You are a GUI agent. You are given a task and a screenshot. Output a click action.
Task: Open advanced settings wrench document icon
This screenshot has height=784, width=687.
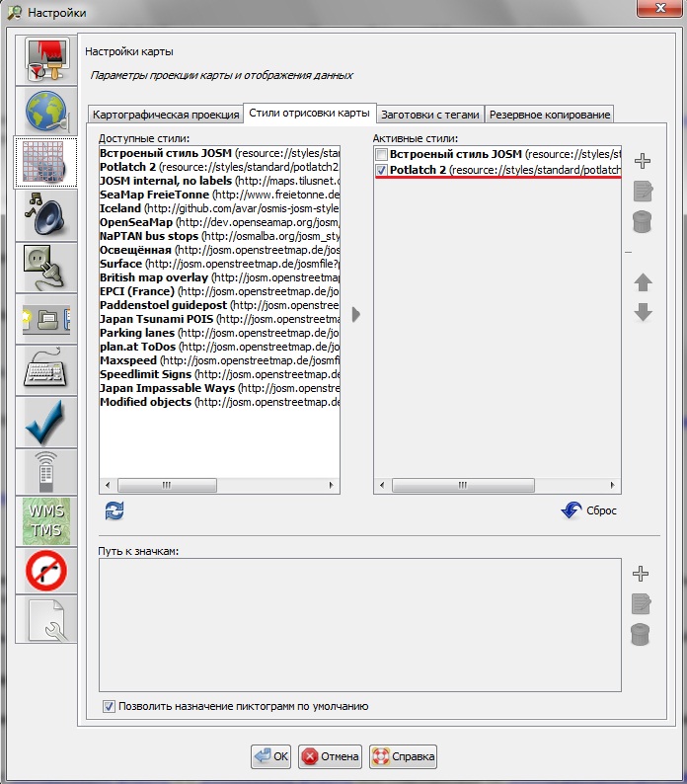click(46, 619)
